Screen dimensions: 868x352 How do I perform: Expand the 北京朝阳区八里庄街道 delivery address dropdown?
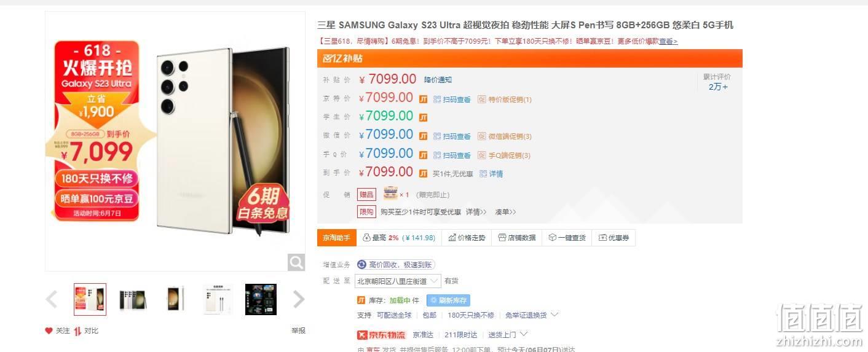(398, 281)
